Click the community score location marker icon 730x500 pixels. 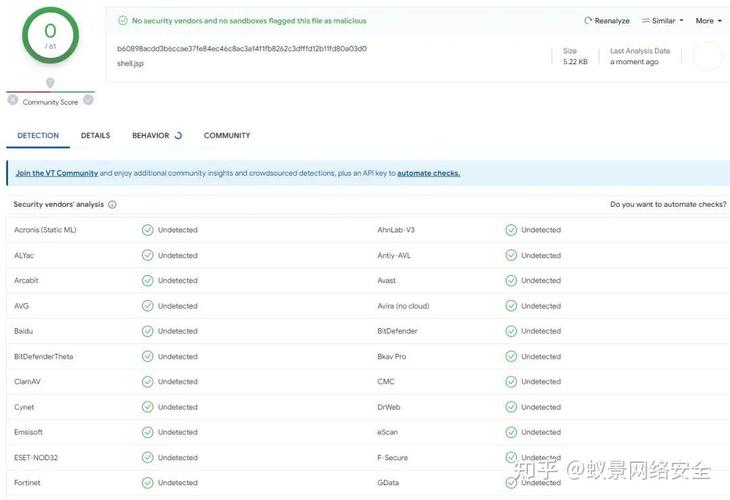(50, 83)
